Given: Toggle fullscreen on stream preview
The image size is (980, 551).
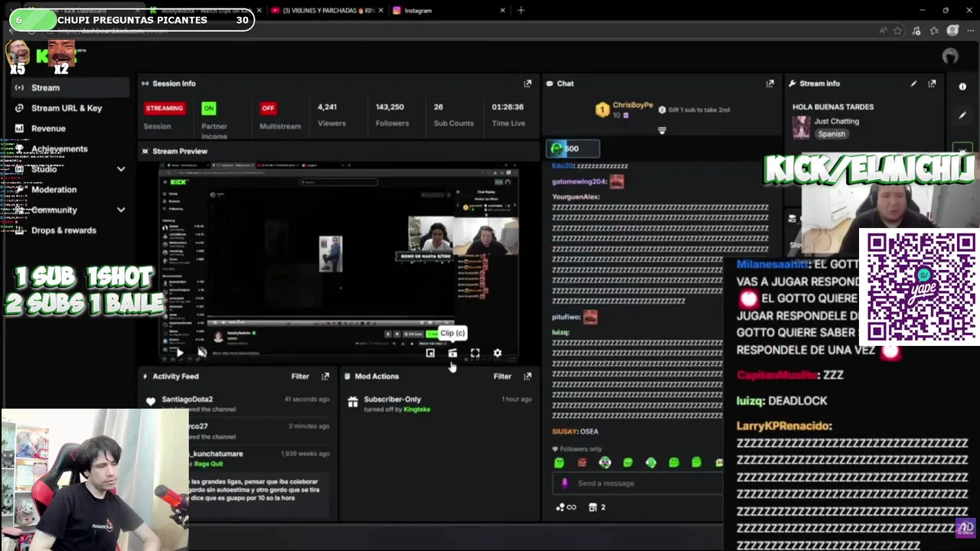Looking at the screenshot, I should click(x=475, y=353).
